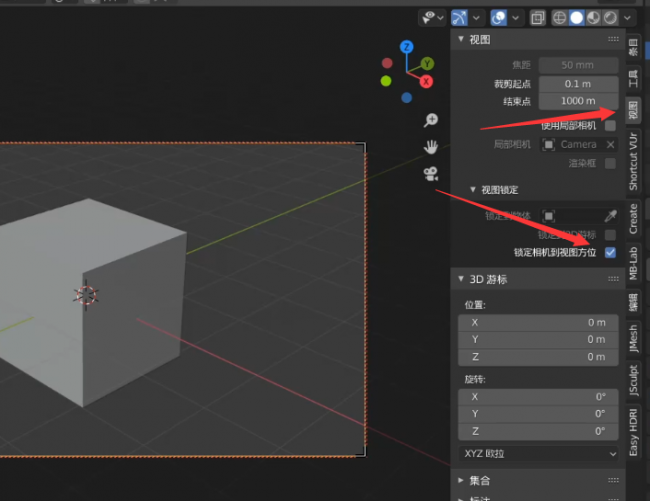
Task: Switch to the 视图 sidebar tab
Action: 633,110
